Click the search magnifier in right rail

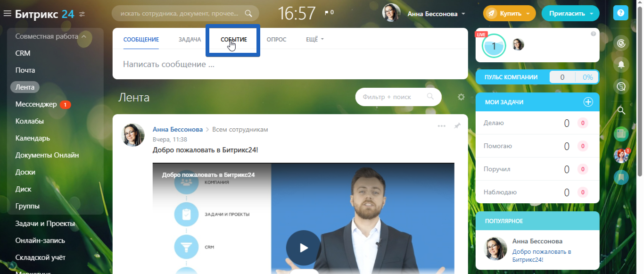point(621,111)
